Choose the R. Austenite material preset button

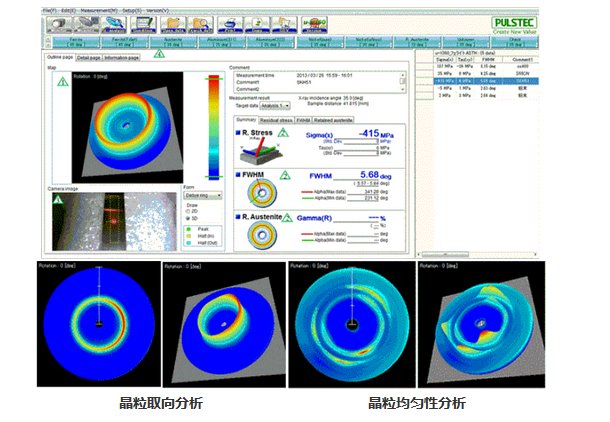[417, 42]
